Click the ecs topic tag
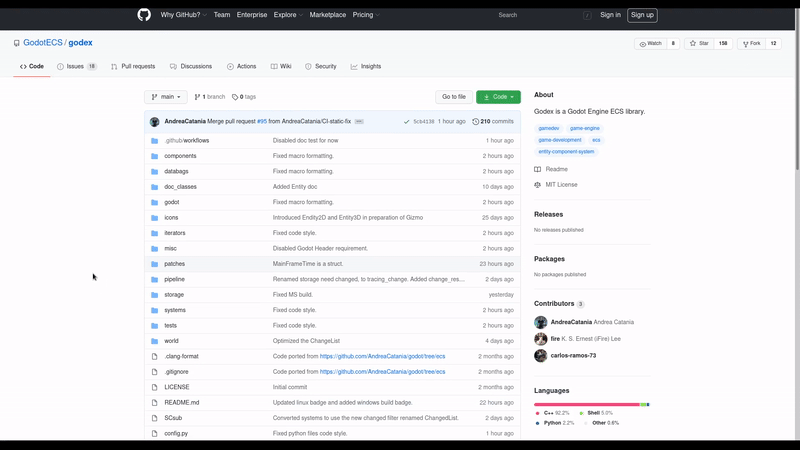The height and width of the screenshot is (450, 800). pyautogui.click(x=596, y=140)
